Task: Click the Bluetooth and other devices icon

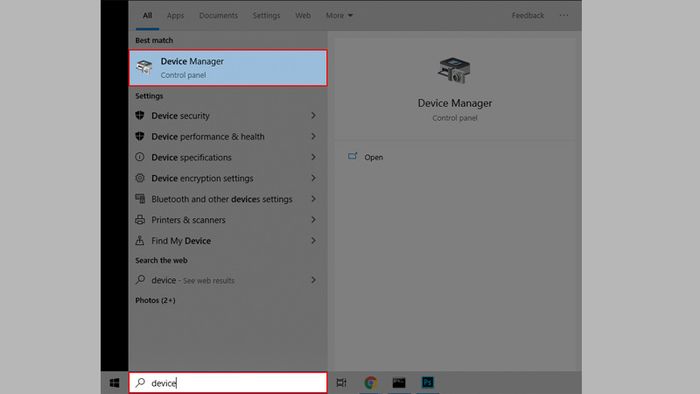Action: [x=140, y=199]
